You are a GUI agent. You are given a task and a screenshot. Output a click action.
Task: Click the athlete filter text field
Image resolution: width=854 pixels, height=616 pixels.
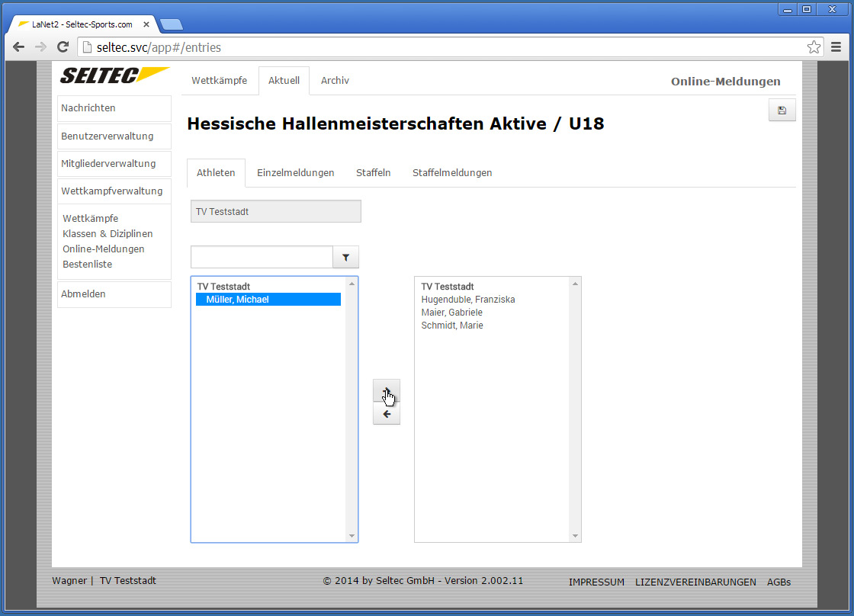pyautogui.click(x=262, y=258)
